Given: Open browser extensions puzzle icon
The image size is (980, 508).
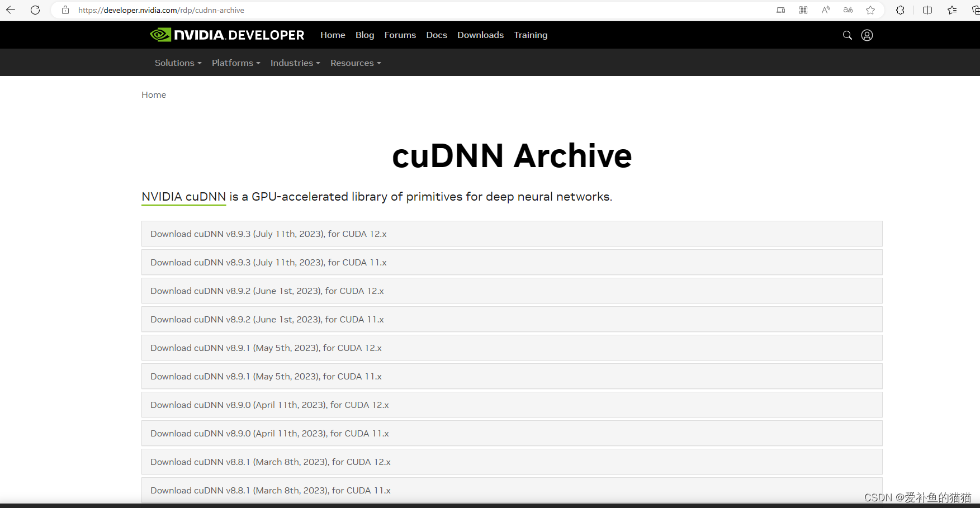Looking at the screenshot, I should pos(900,10).
